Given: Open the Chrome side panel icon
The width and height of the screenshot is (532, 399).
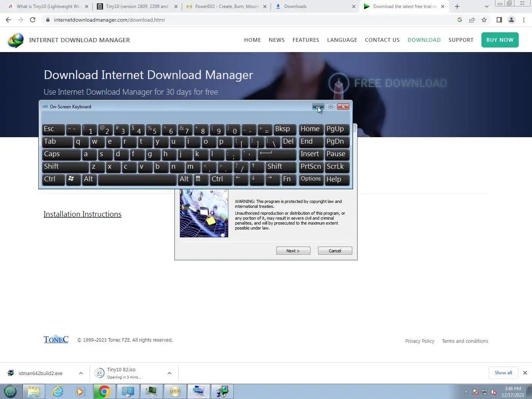Looking at the screenshot, I should tap(499, 20).
